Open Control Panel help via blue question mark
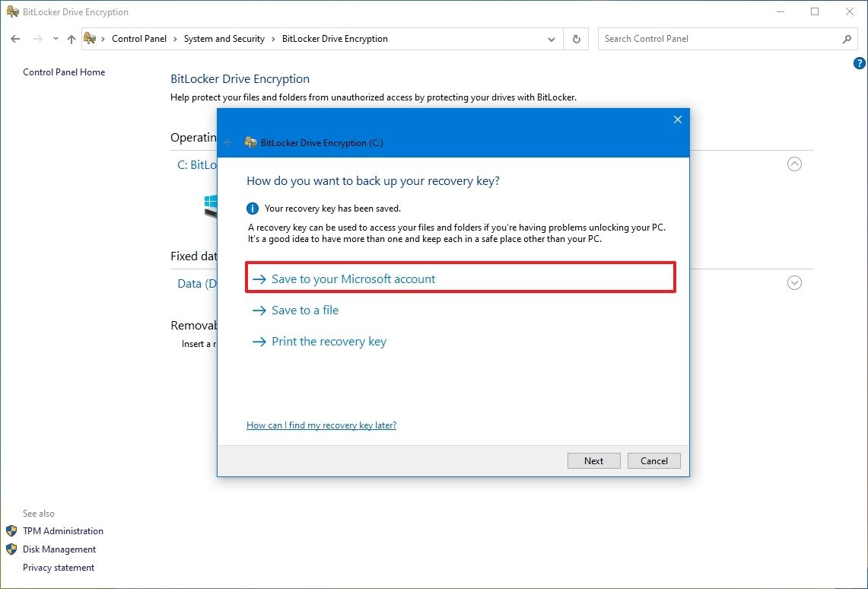 [x=859, y=64]
